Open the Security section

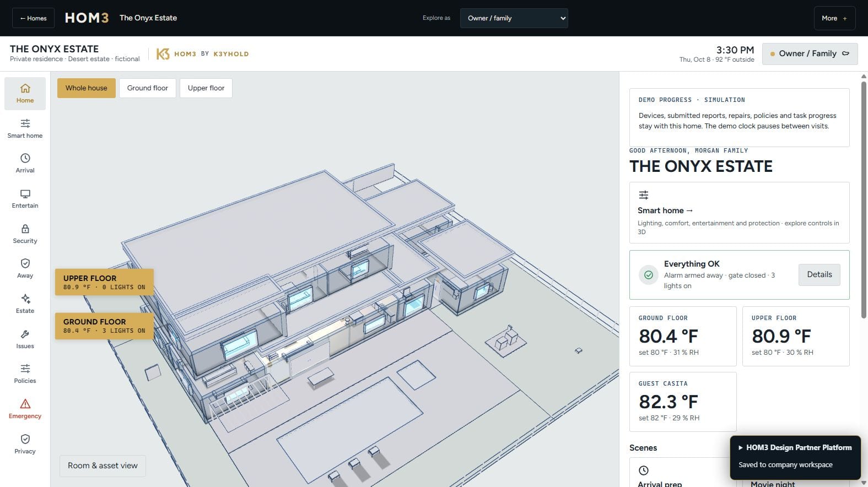pos(25,234)
